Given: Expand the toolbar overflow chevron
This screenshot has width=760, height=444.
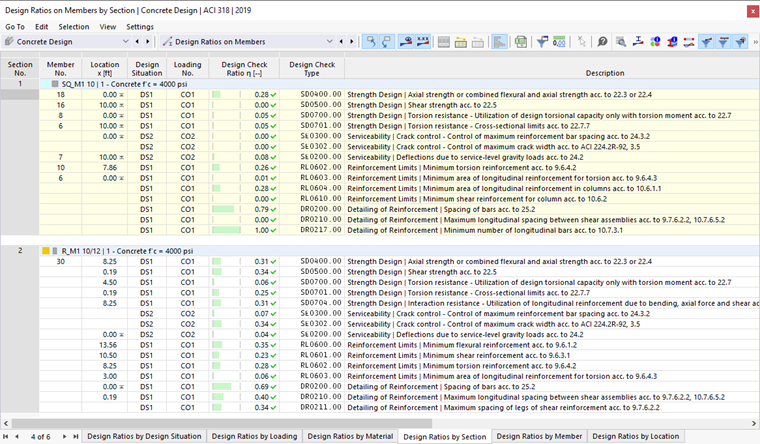Looking at the screenshot, I should (755, 42).
